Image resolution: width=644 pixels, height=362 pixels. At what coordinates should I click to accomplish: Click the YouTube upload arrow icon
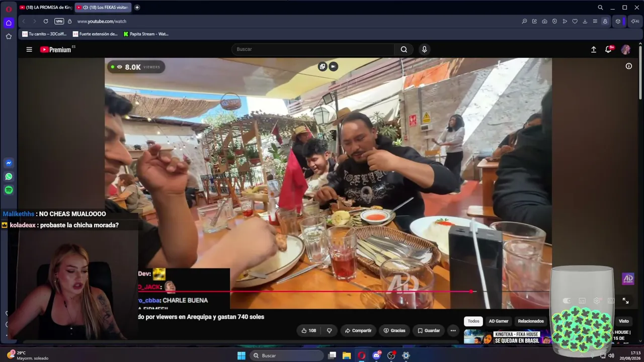pos(594,49)
